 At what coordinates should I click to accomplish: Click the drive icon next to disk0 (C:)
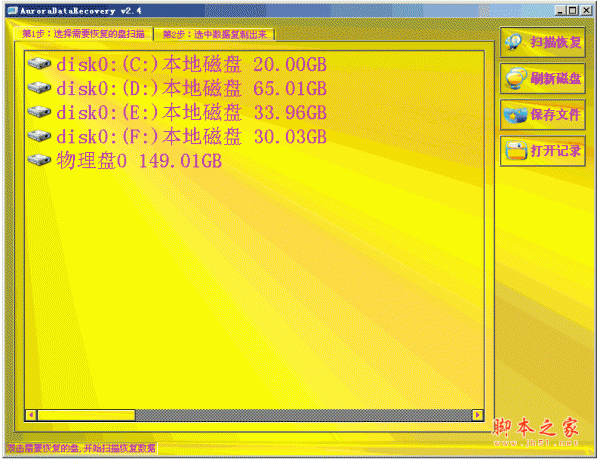click(x=39, y=63)
